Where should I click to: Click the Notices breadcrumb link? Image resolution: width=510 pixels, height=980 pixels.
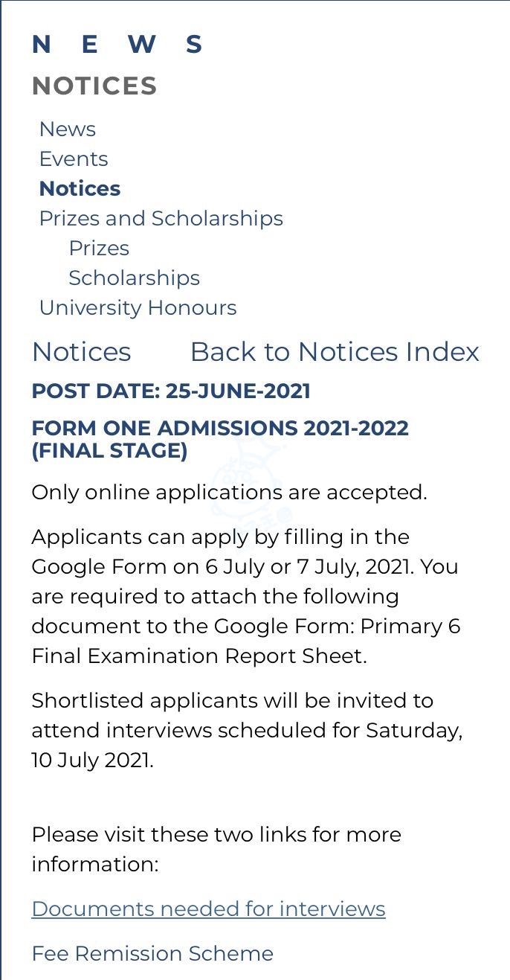pyautogui.click(x=81, y=352)
